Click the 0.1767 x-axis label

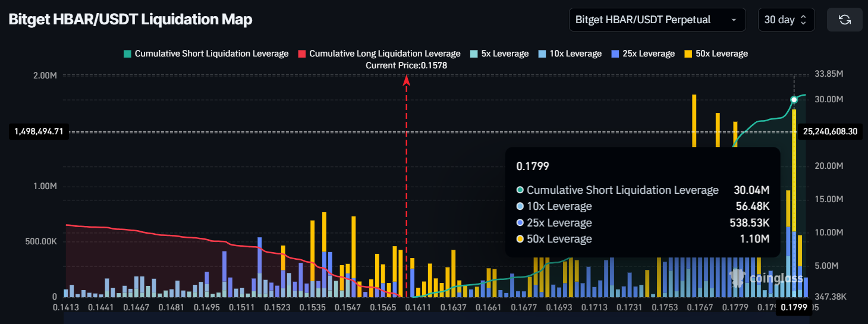700,307
